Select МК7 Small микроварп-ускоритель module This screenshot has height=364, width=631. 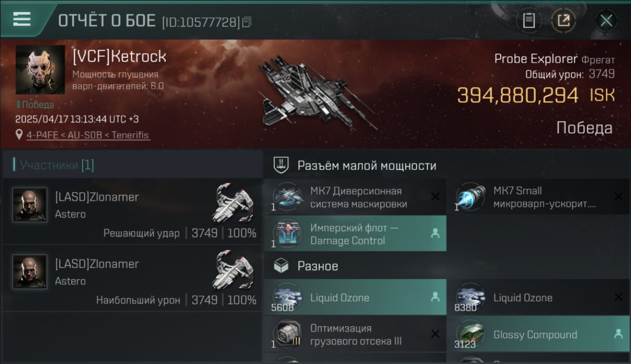538,197
